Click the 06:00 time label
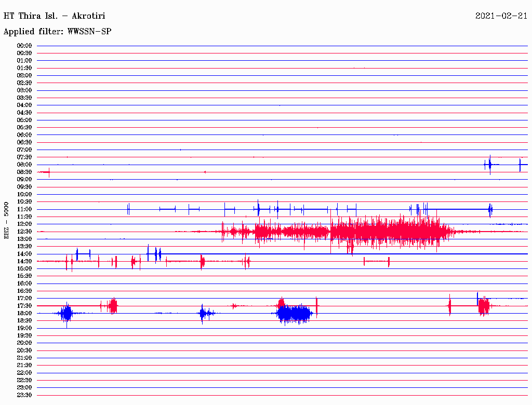 point(24,134)
